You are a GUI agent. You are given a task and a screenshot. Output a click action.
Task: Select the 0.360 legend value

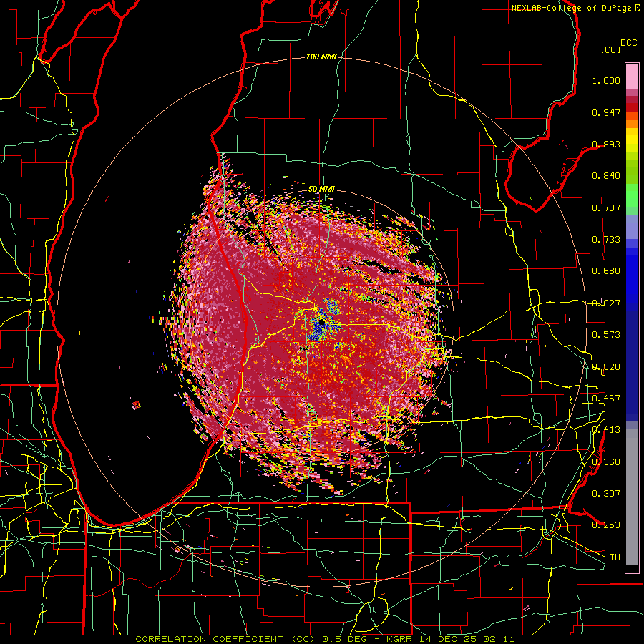pyautogui.click(x=606, y=462)
